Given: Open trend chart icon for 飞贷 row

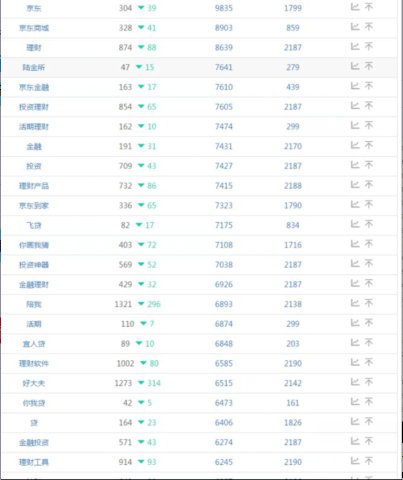Looking at the screenshot, I should coord(355,224).
